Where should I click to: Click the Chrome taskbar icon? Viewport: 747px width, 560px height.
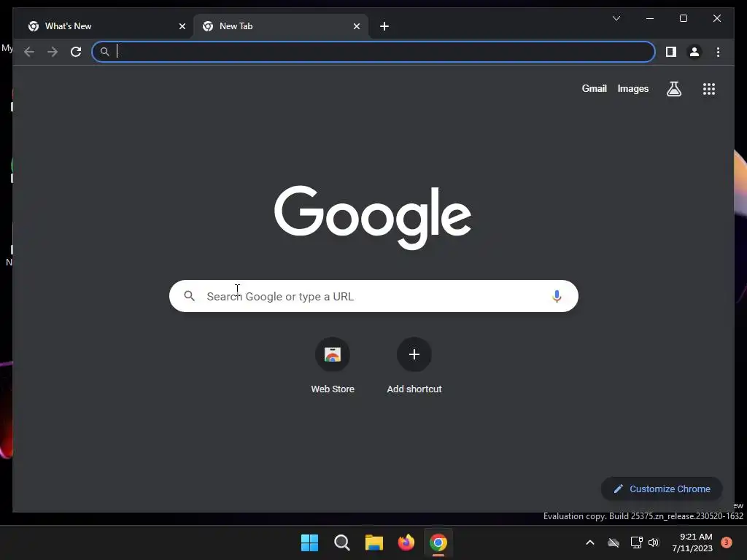tap(438, 542)
